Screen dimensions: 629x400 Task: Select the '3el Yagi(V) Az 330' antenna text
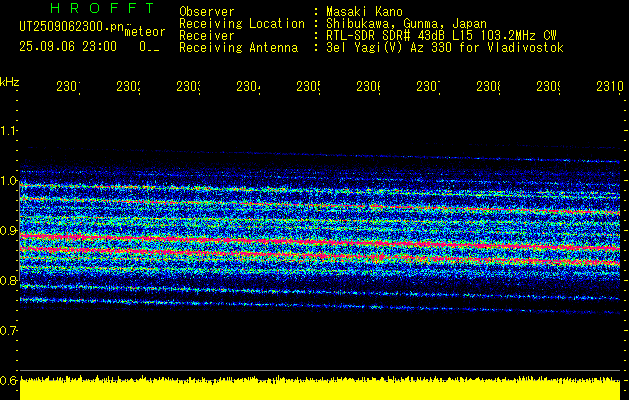[445, 48]
